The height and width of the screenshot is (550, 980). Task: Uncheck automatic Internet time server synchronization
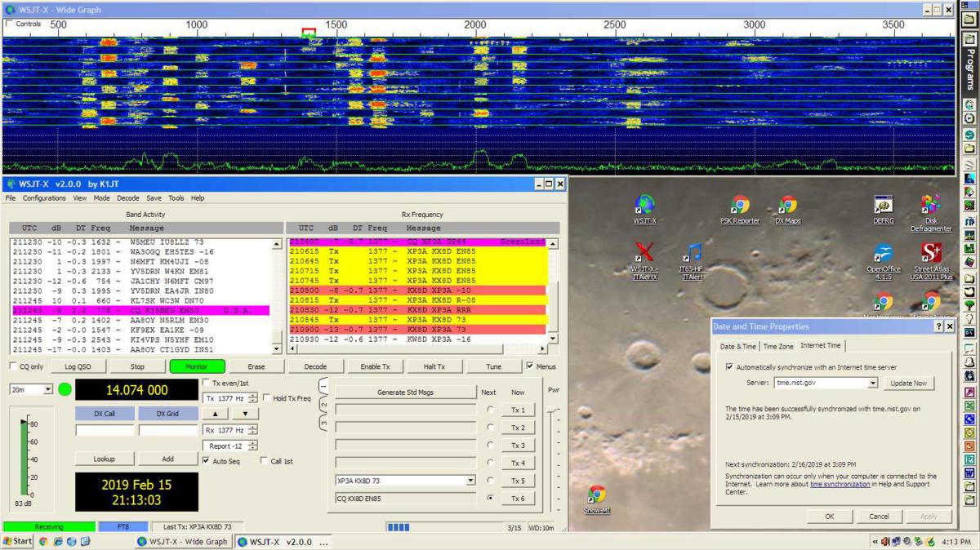click(729, 367)
